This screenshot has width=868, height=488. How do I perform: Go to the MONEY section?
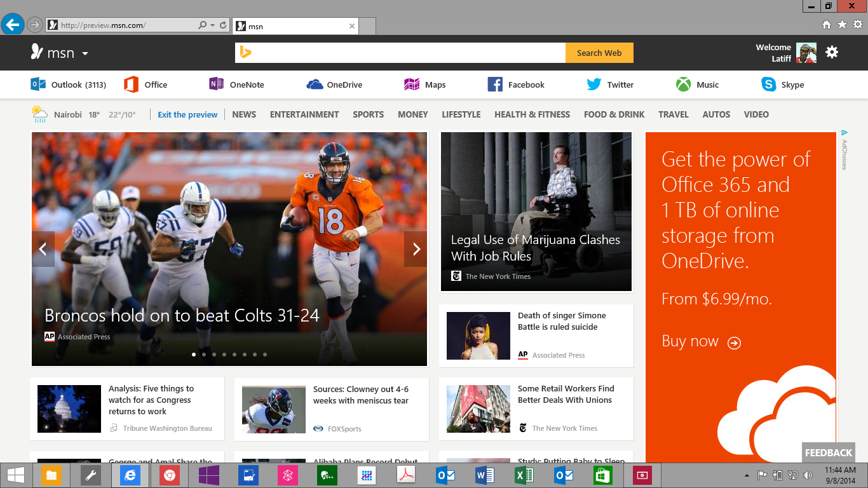coord(413,114)
